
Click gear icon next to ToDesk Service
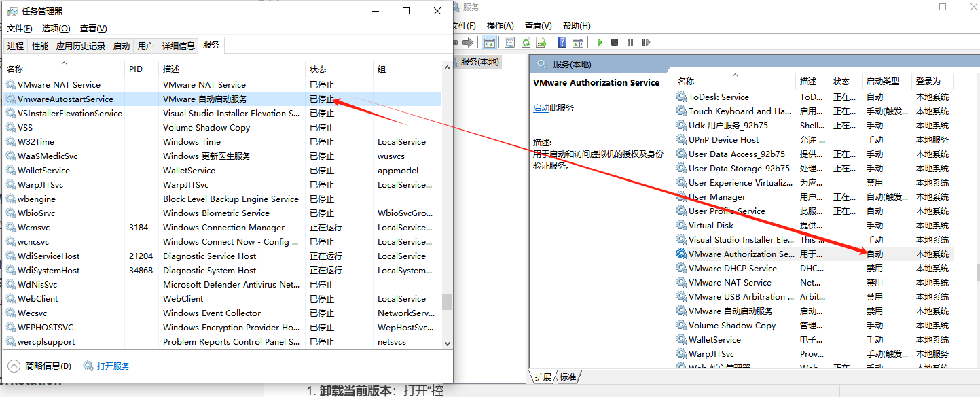pos(682,97)
